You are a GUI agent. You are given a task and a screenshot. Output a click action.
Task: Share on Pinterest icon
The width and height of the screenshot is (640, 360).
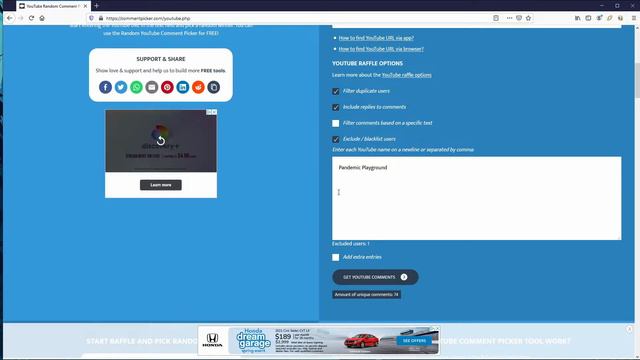tap(167, 87)
